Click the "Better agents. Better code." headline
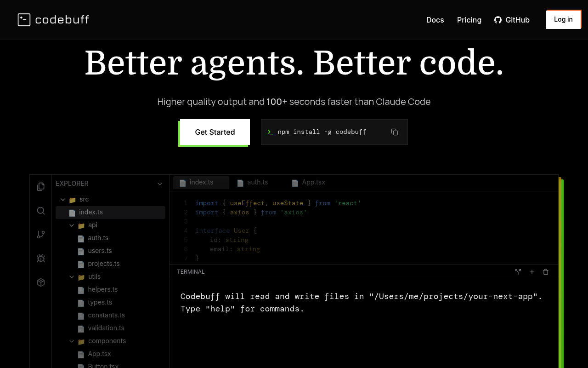Screen dimensions: 588x368 [x=294, y=63]
